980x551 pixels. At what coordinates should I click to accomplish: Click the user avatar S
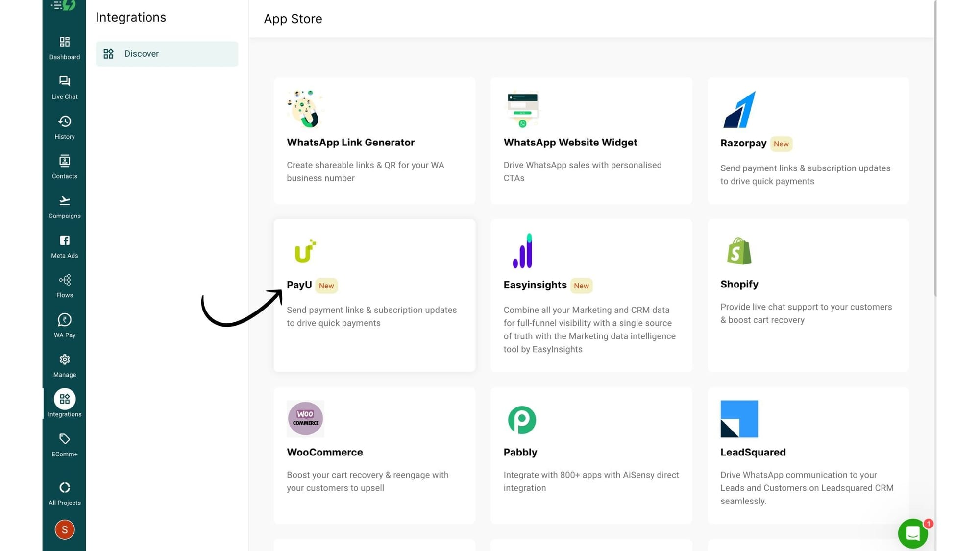pyautogui.click(x=64, y=529)
